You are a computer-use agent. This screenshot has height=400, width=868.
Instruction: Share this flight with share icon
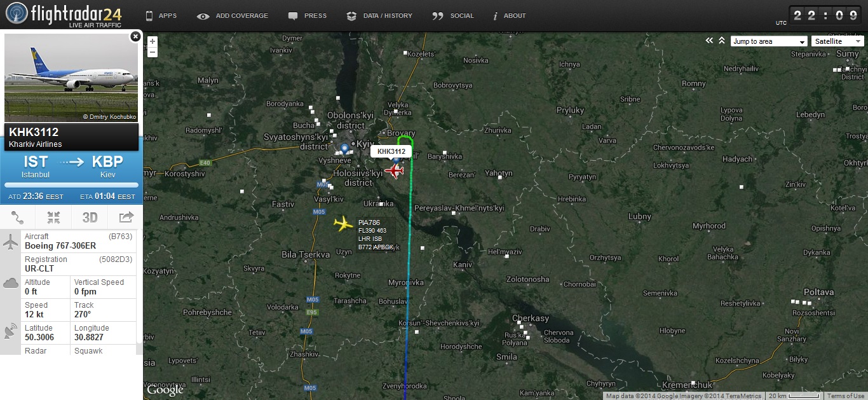pos(126,217)
